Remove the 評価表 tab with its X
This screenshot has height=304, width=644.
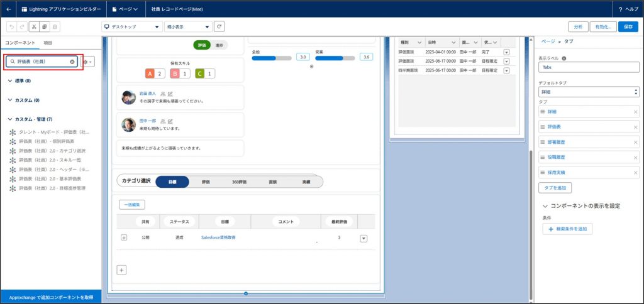tap(635, 127)
